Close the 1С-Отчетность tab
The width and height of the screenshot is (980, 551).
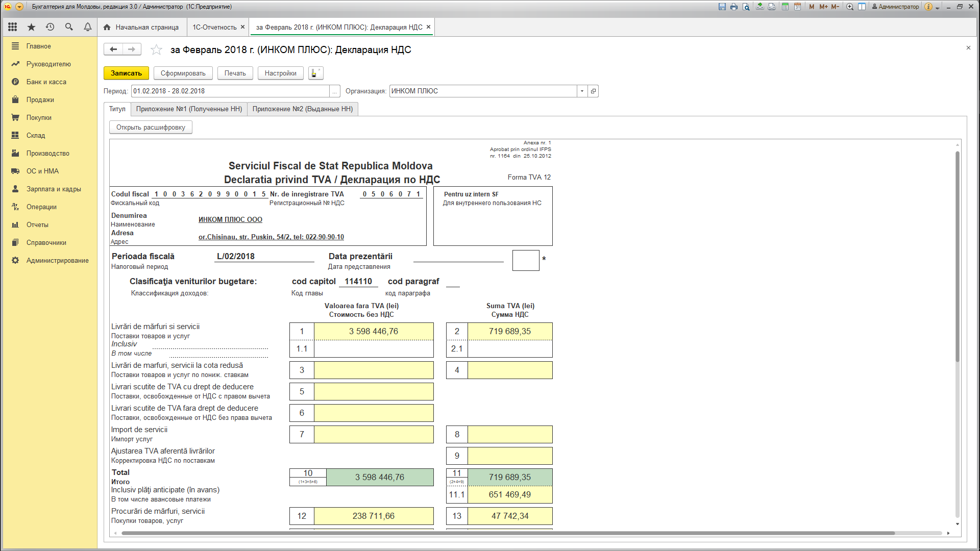[x=242, y=27]
